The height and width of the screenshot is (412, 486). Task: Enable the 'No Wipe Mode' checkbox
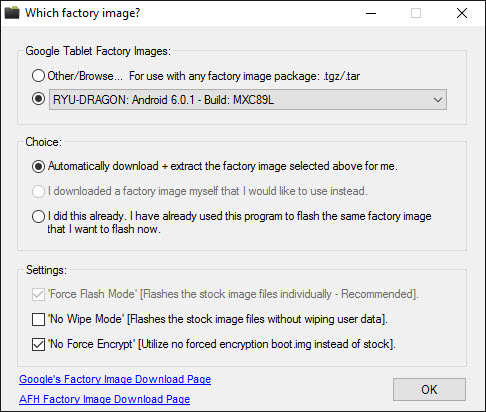pyautogui.click(x=38, y=319)
